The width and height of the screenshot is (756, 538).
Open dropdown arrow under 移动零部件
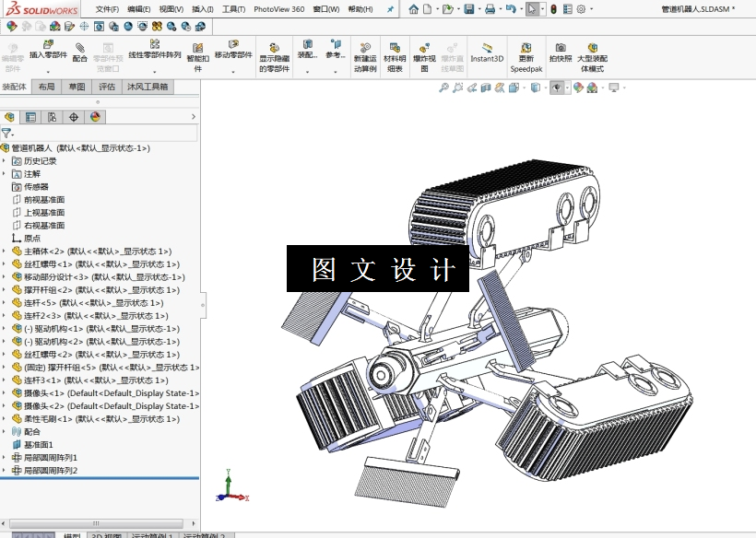pos(233,72)
